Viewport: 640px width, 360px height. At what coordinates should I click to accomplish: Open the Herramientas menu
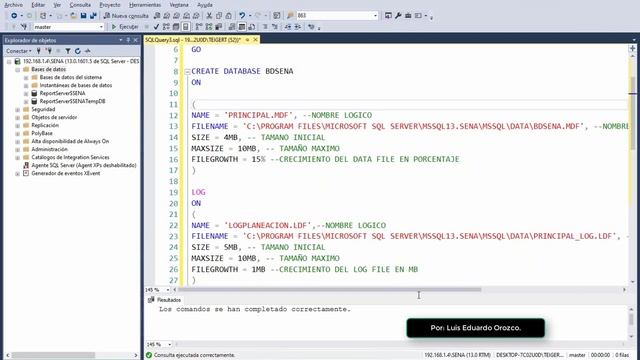(145, 5)
